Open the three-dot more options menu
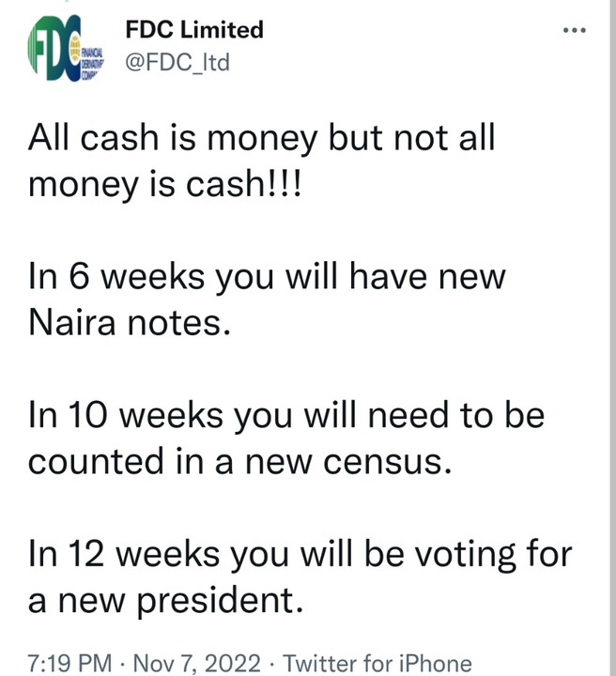The width and height of the screenshot is (616, 676). pos(572,30)
